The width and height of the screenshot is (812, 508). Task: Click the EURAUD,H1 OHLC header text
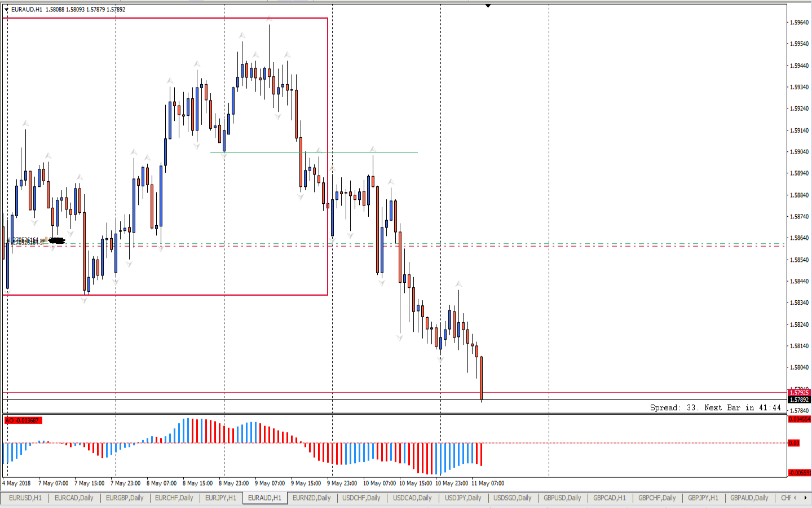(68, 10)
